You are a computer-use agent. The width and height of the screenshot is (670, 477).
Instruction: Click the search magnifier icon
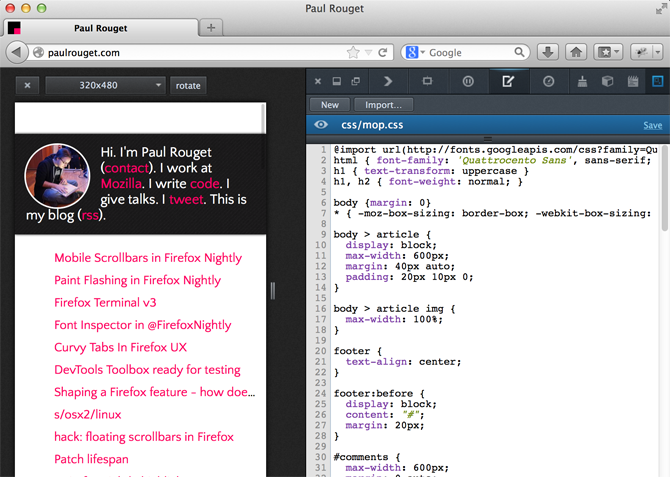coord(519,53)
